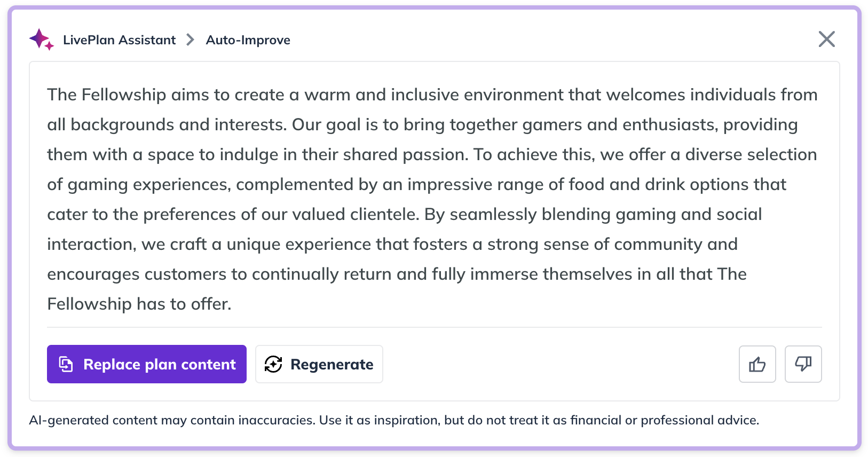Viewport: 868px width, 457px height.
Task: Give the suggestion a thumbs up
Action: [757, 364]
